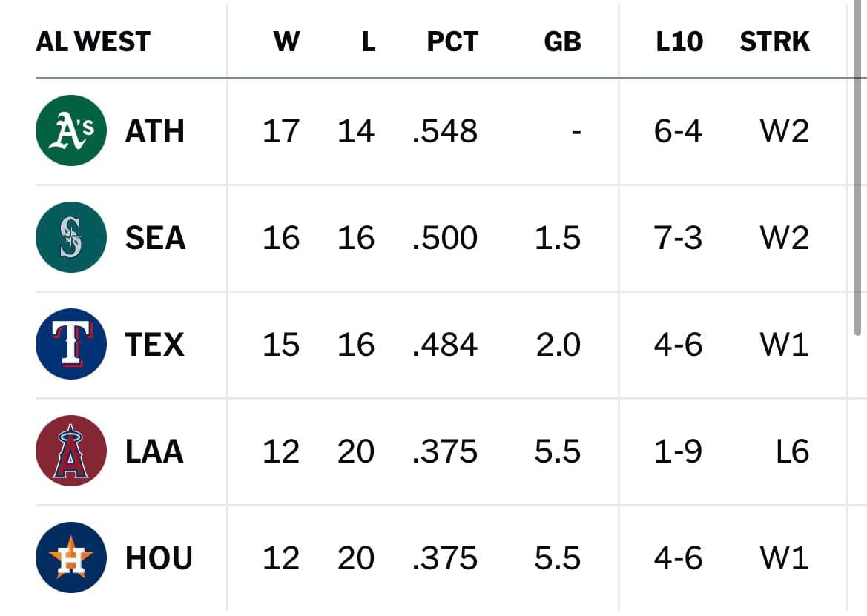
Task: Click the Mariners 7-3 last ten record
Action: point(678,237)
